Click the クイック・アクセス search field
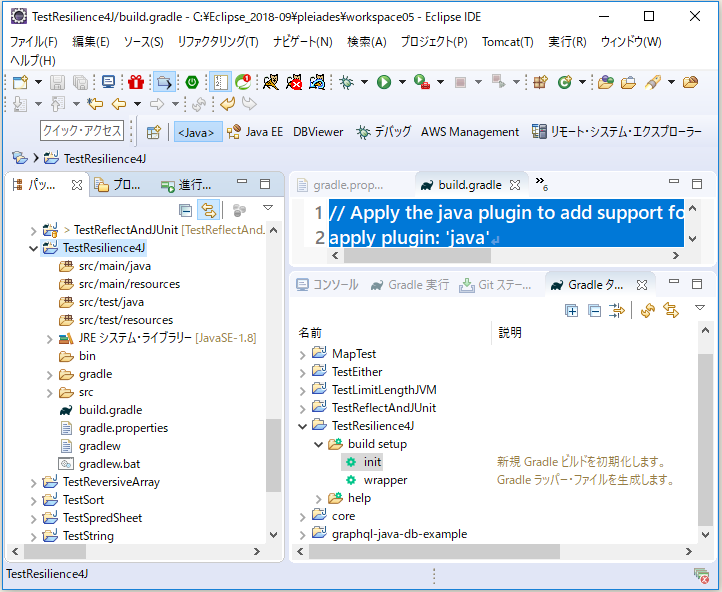Screen dimensions: 722x592 pyautogui.click(x=82, y=131)
